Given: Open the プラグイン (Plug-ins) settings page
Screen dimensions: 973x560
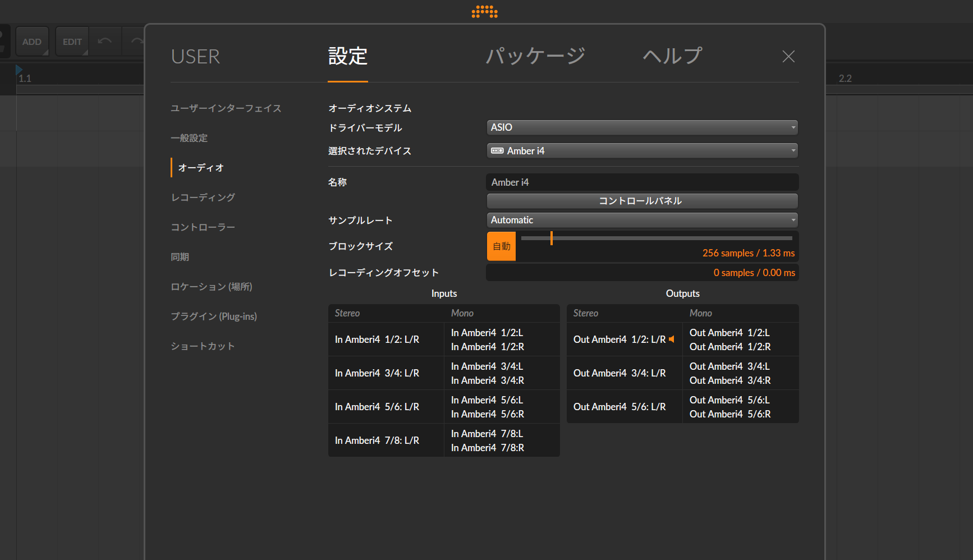Looking at the screenshot, I should coord(214,316).
